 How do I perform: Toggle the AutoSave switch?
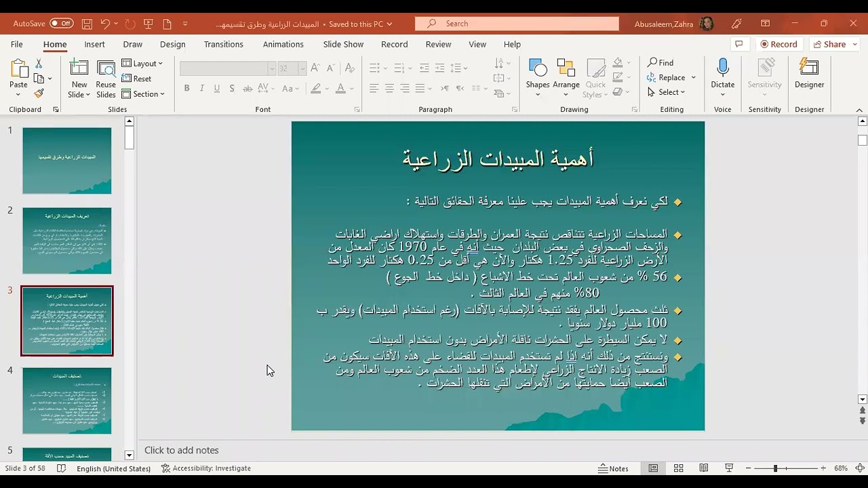(x=61, y=24)
